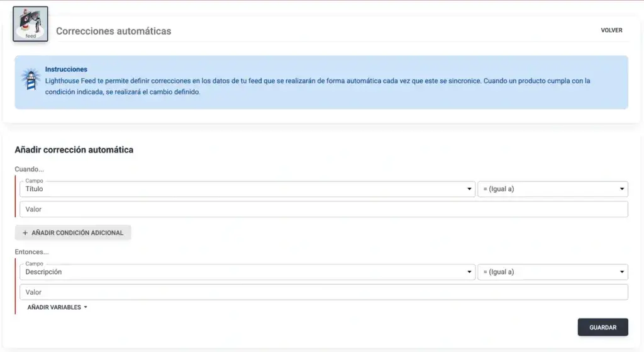Screen dimensions: 644x352
Task: Open the operator dropdown beside Título
Action: tap(552, 189)
